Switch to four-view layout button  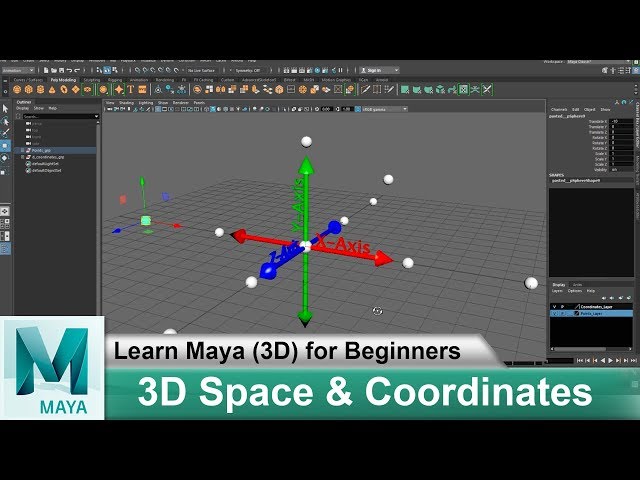[x=5, y=224]
